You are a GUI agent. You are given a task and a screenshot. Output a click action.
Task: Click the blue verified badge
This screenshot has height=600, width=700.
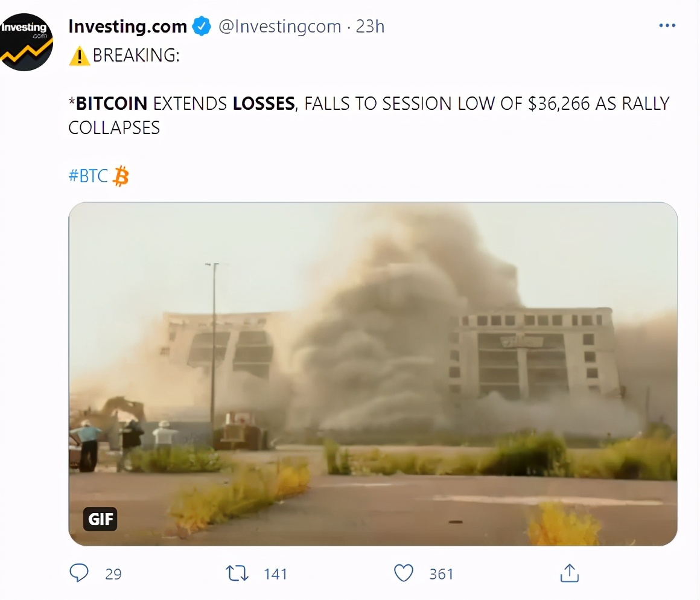[x=202, y=27]
